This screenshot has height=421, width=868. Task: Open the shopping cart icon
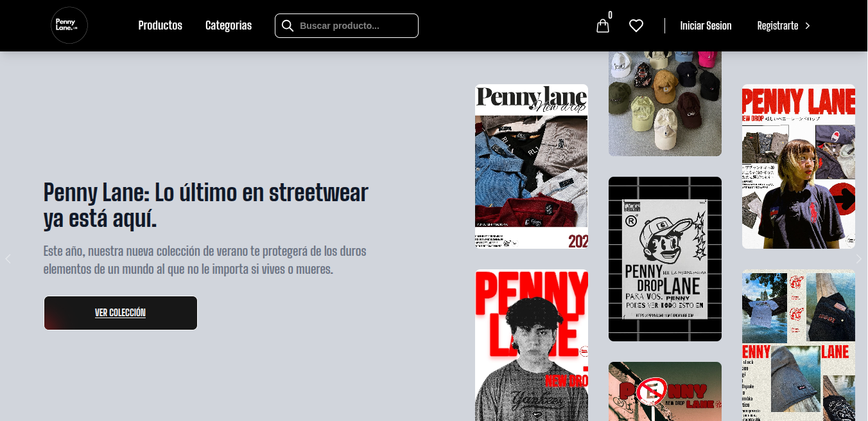coord(602,26)
